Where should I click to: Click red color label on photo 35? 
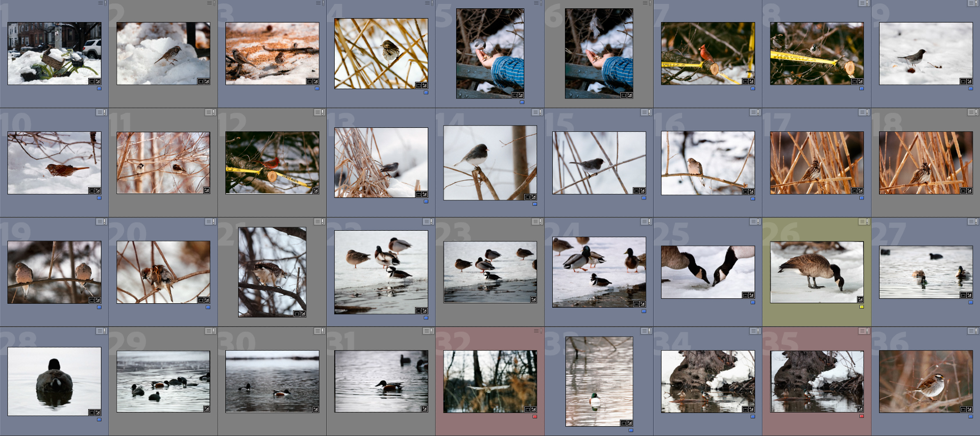point(861,416)
